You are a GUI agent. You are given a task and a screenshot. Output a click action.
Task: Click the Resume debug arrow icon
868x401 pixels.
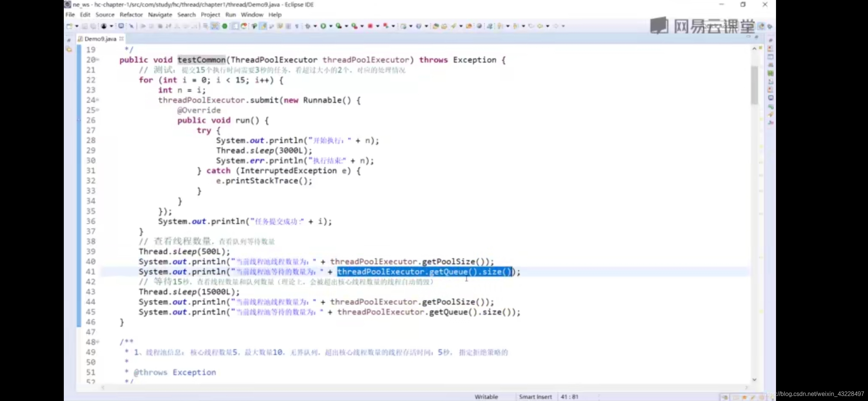coord(143,26)
